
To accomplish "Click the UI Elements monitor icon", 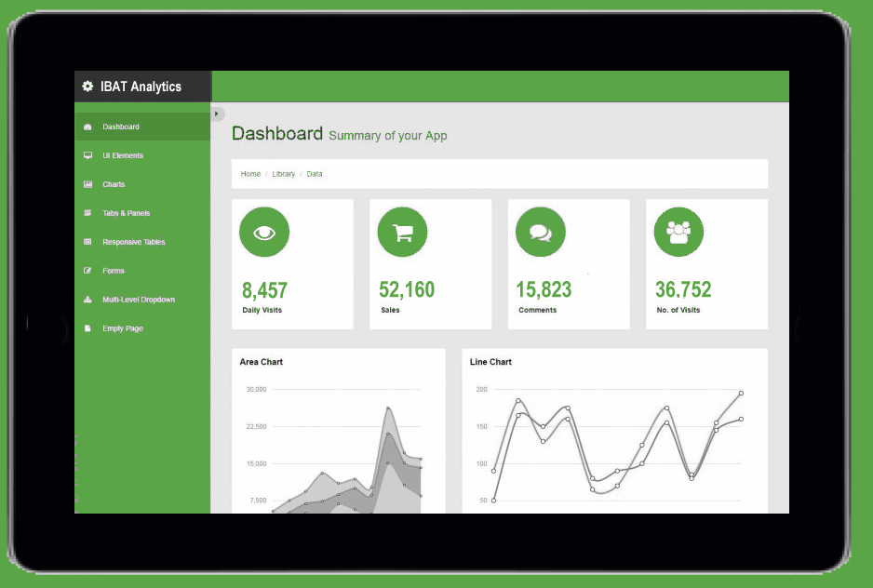I will click(87, 155).
